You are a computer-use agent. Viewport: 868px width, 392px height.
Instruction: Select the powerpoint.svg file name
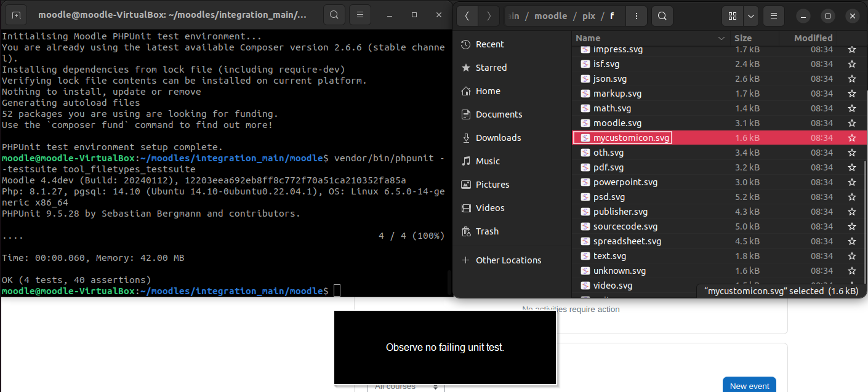click(625, 182)
